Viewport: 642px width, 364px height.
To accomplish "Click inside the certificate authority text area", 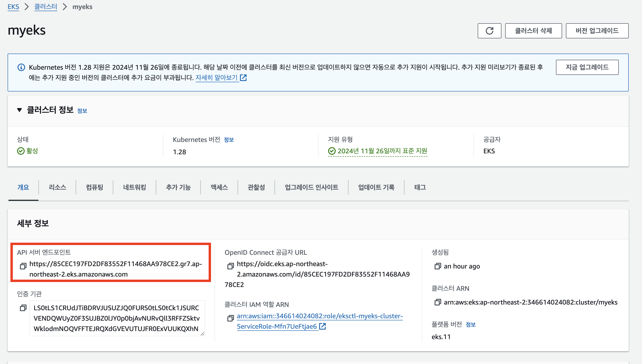I will coord(116,318).
